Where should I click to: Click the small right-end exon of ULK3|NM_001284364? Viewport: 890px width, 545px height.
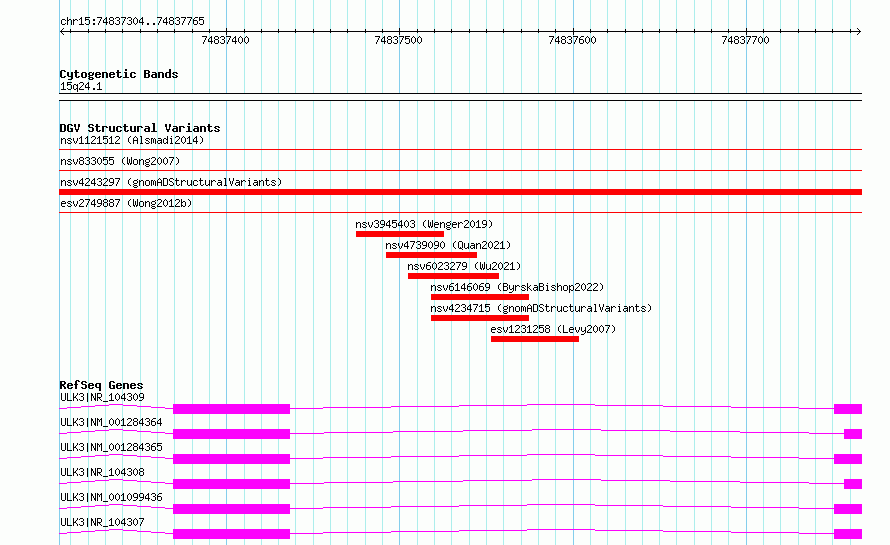853,434
